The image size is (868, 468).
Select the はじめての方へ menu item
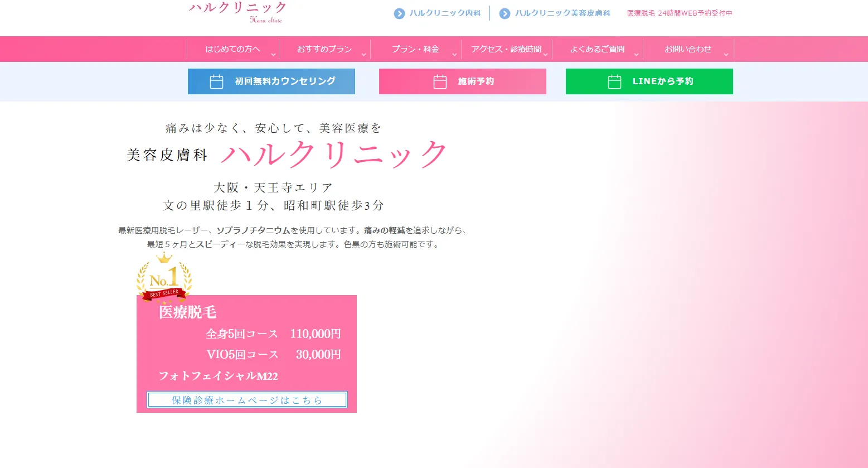(232, 49)
